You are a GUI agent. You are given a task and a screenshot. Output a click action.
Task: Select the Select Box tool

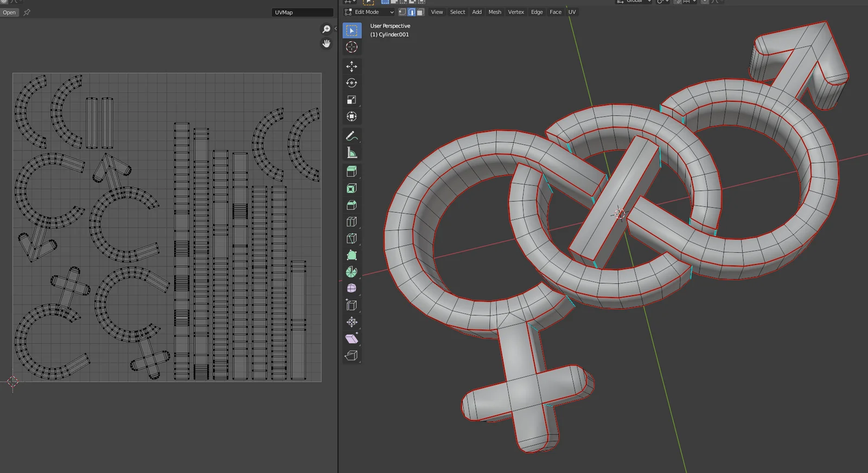pyautogui.click(x=352, y=30)
